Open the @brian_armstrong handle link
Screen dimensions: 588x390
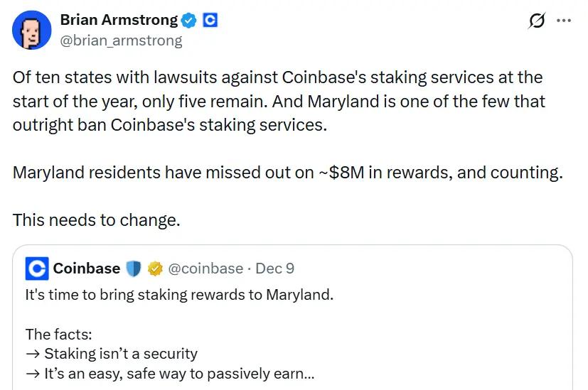pyautogui.click(x=121, y=40)
